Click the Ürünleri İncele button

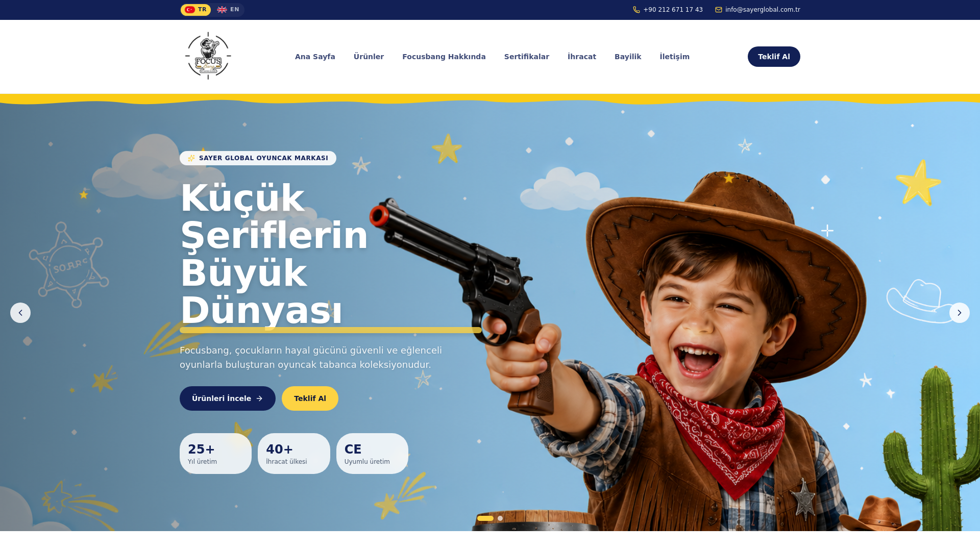coord(228,398)
